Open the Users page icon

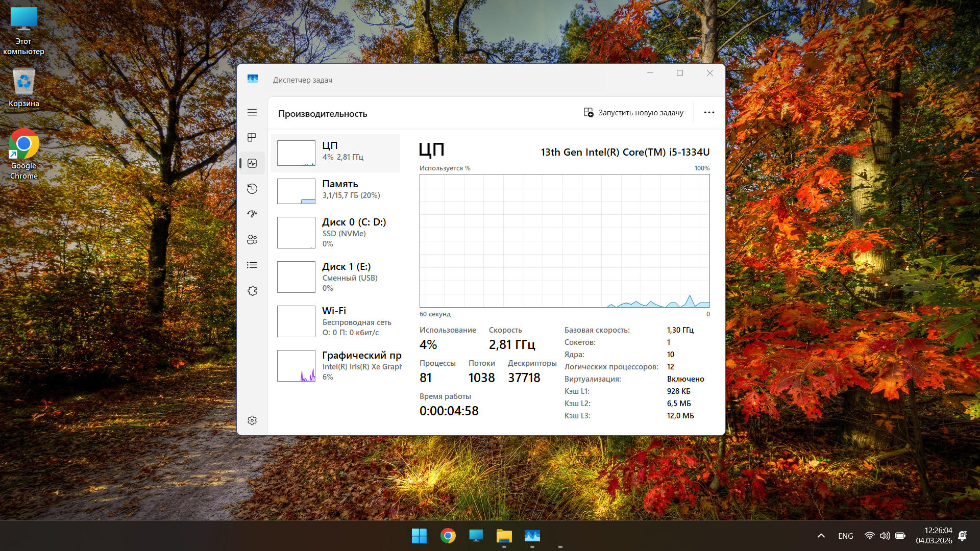coord(252,240)
